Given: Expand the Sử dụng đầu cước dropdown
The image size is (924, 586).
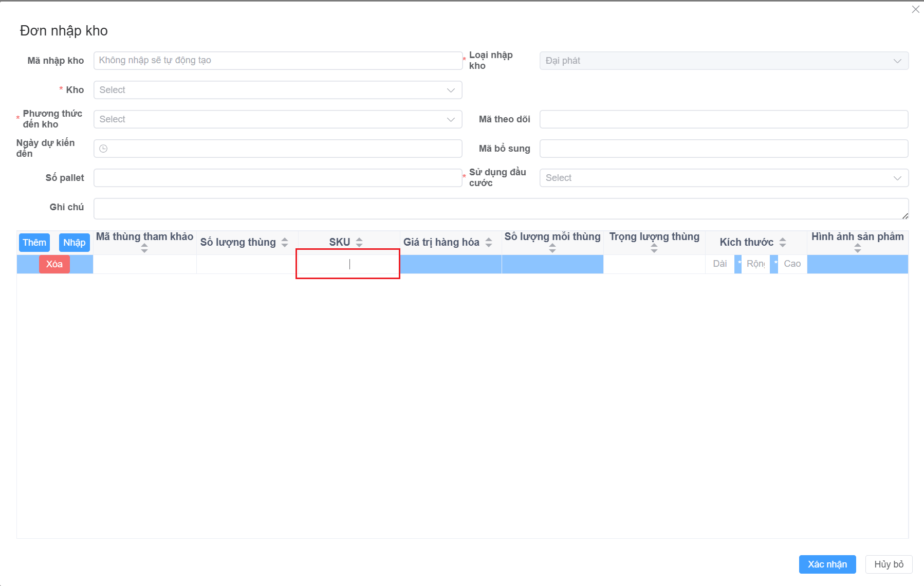Looking at the screenshot, I should tap(724, 178).
